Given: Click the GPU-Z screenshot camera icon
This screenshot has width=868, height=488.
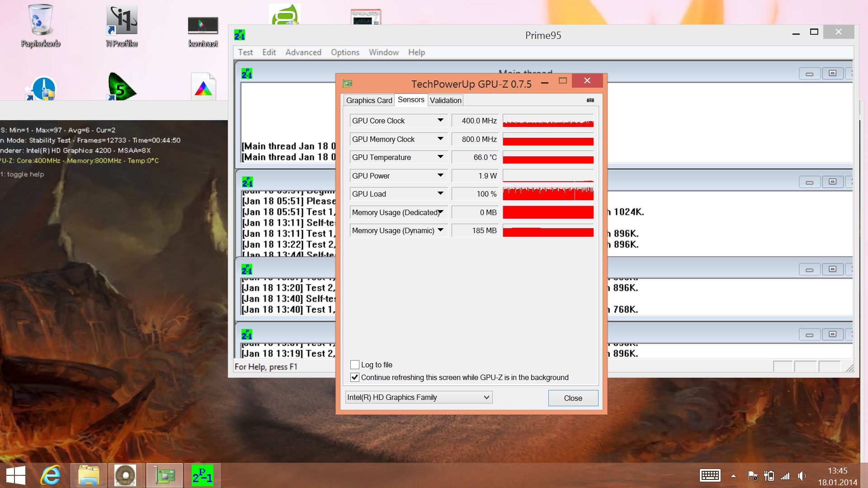Looking at the screenshot, I should pos(590,100).
